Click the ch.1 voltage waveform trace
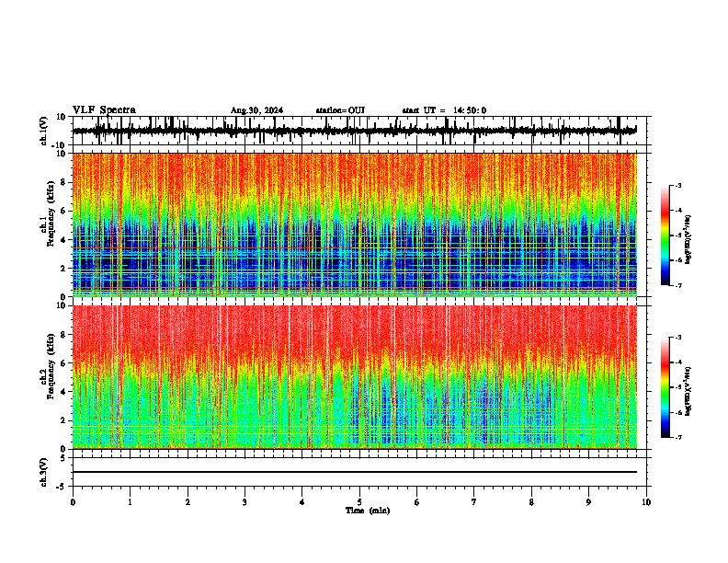This screenshot has height=563, width=728. pyautogui.click(x=354, y=131)
